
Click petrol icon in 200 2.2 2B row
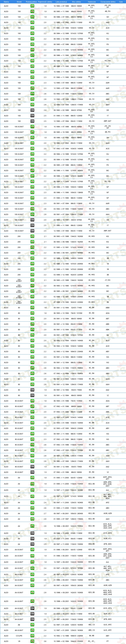[x=32, y=258]
